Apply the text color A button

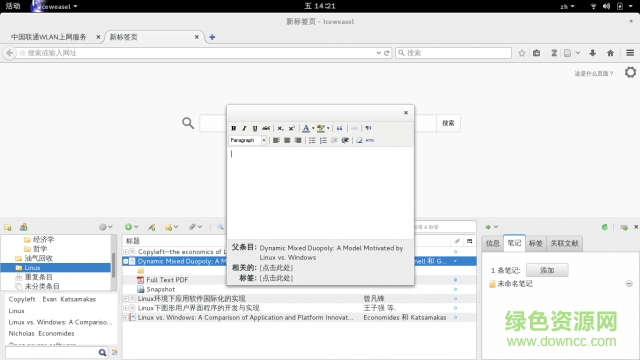(306, 128)
